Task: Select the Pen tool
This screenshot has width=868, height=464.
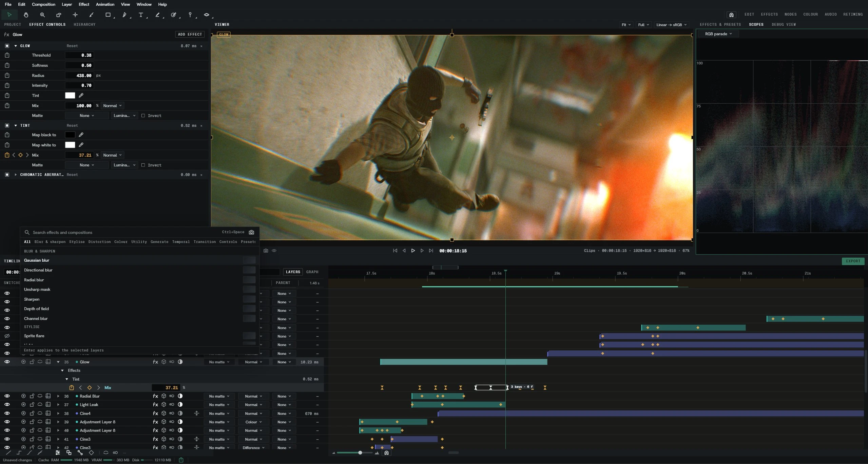Action: pos(124,15)
